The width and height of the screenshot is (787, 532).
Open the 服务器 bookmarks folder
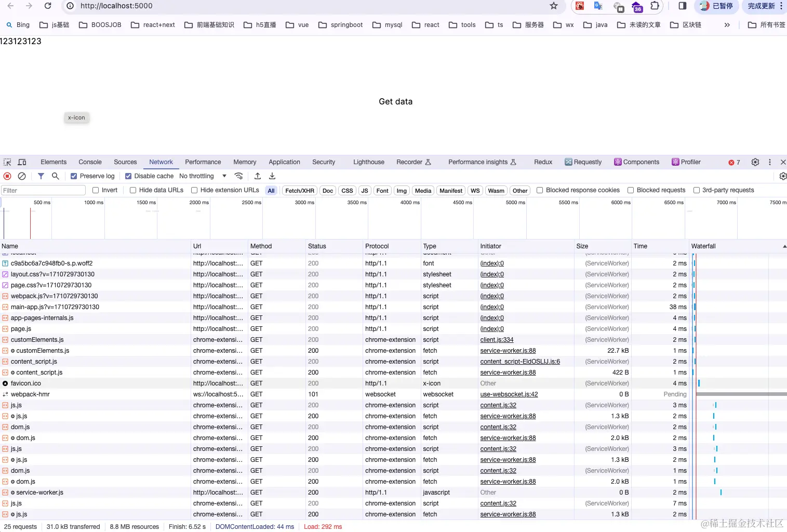(x=528, y=25)
